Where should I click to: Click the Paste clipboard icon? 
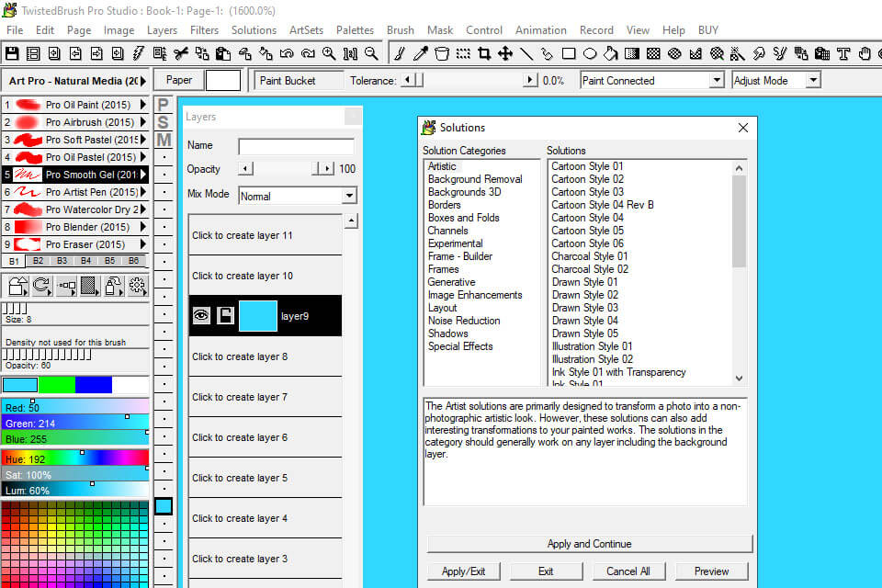223,53
